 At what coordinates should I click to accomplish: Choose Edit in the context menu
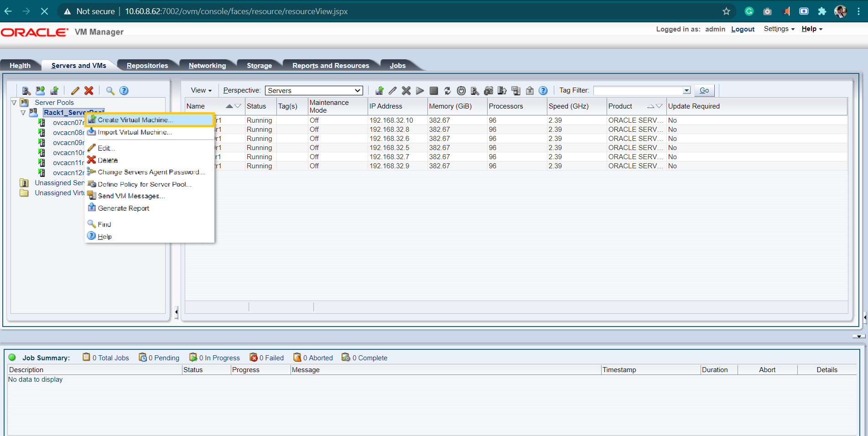(150, 148)
